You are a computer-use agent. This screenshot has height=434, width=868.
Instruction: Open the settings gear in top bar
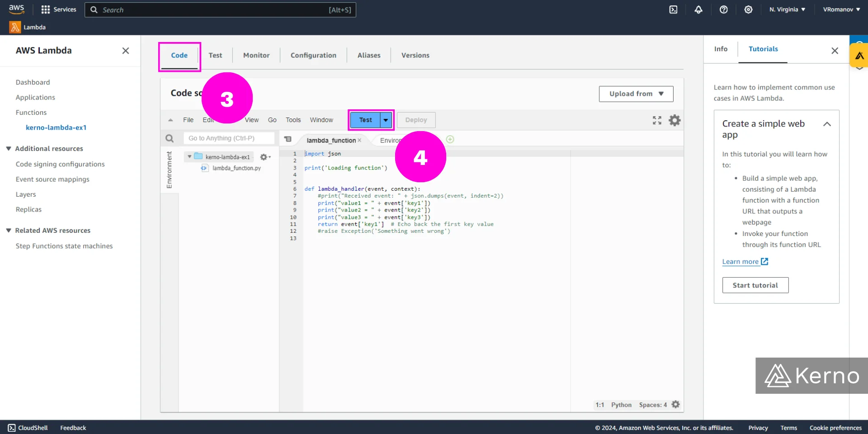[x=748, y=9]
